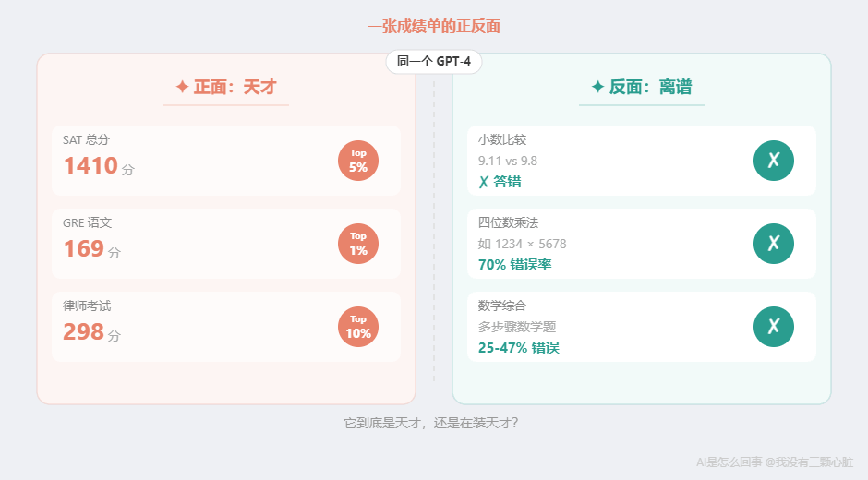Screen dimensions: 868x480
Task: Click the Top 5% badge for SAT
Action: click(x=358, y=161)
